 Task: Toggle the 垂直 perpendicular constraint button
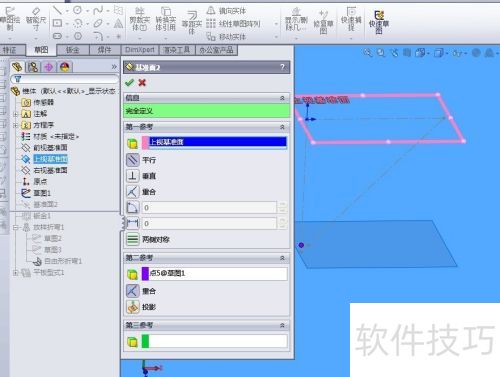[132, 176]
